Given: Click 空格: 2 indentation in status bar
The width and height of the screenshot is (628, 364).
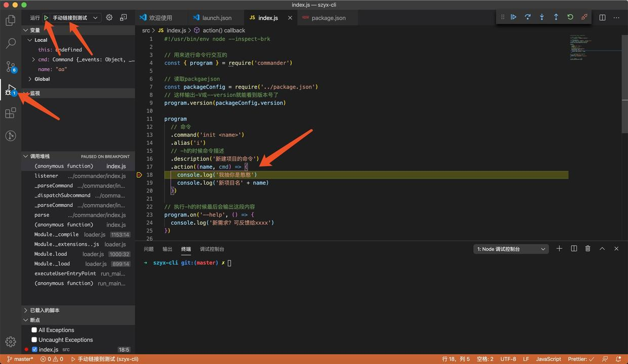Looking at the screenshot, I should coord(485,359).
